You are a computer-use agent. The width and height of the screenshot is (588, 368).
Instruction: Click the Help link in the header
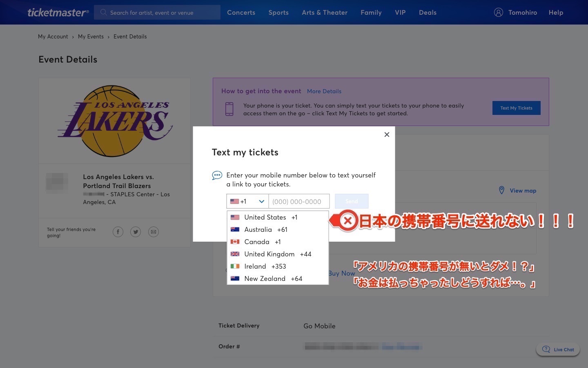click(x=556, y=12)
